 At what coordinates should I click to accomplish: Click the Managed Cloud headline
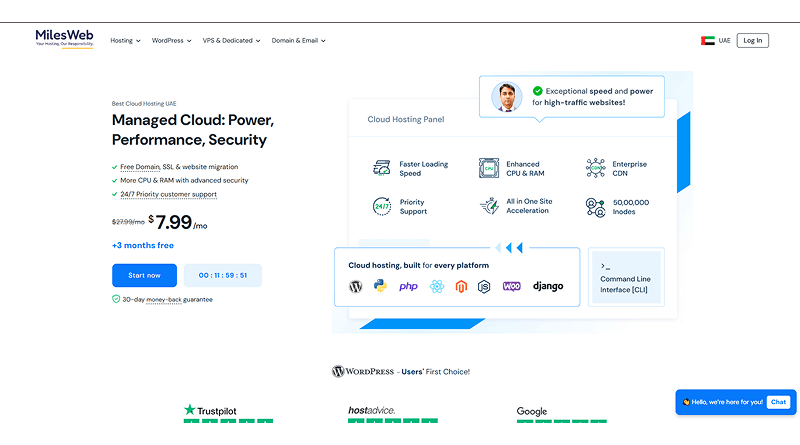[x=193, y=130]
